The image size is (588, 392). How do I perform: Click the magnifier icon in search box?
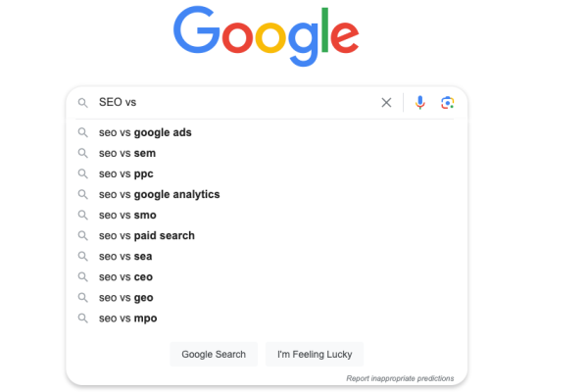click(83, 103)
